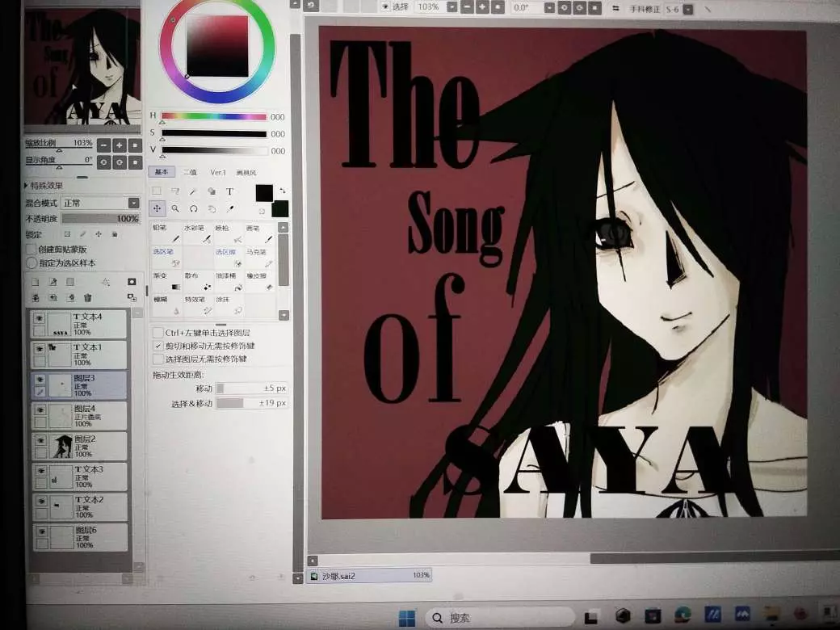The width and height of the screenshot is (840, 630).
Task: Select the Move tool
Action: point(157,208)
